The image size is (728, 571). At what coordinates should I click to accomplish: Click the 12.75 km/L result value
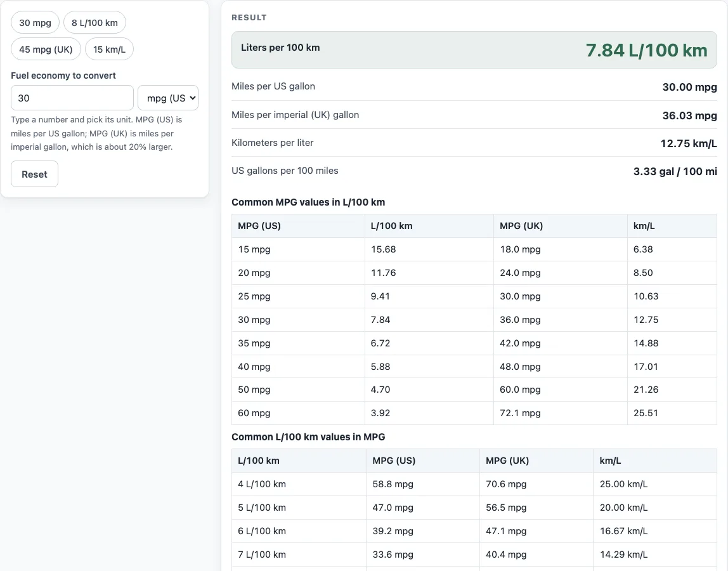pos(689,143)
